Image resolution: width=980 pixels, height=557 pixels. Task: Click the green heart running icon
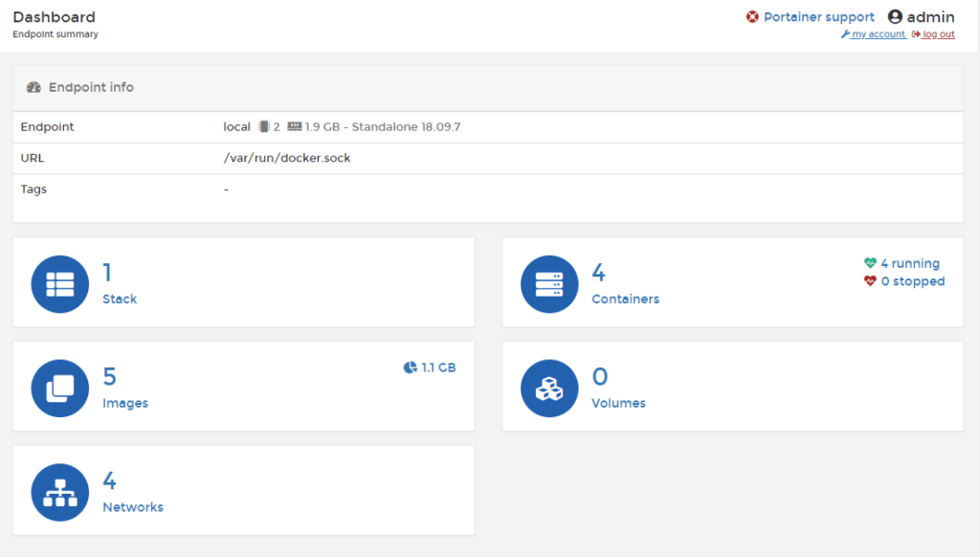(x=870, y=263)
